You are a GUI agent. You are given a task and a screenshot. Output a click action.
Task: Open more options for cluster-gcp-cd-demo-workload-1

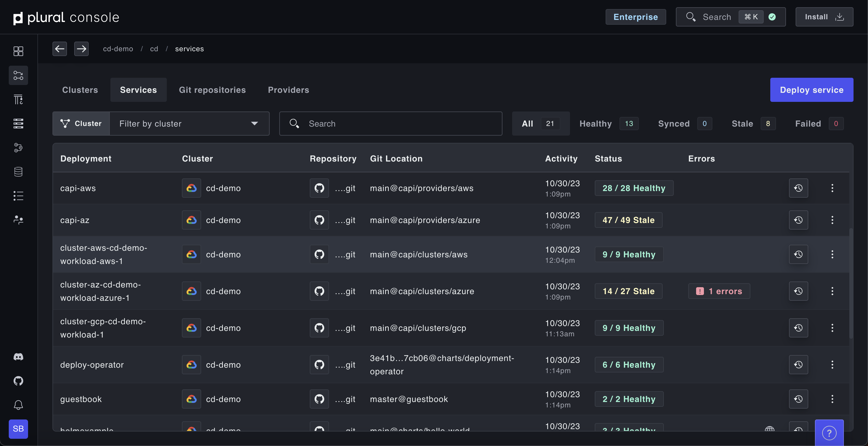pos(832,328)
